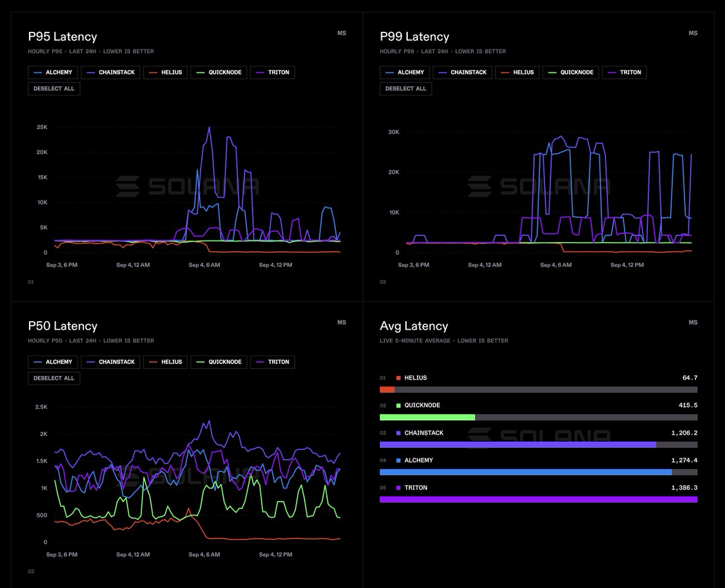Click DESELECT ALL in P50 Latency panel
725x588 pixels.
pyautogui.click(x=54, y=379)
